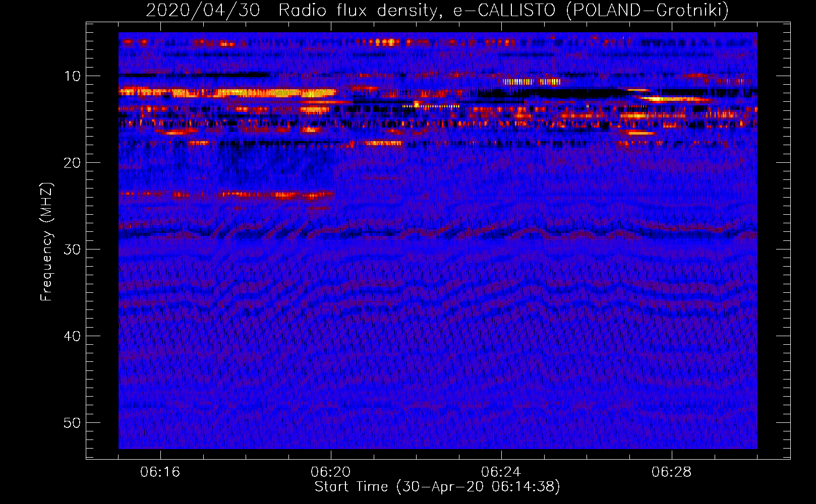Image resolution: width=816 pixels, height=504 pixels.
Task: Click the 30 MHz frequency tick label
Action: (73, 249)
